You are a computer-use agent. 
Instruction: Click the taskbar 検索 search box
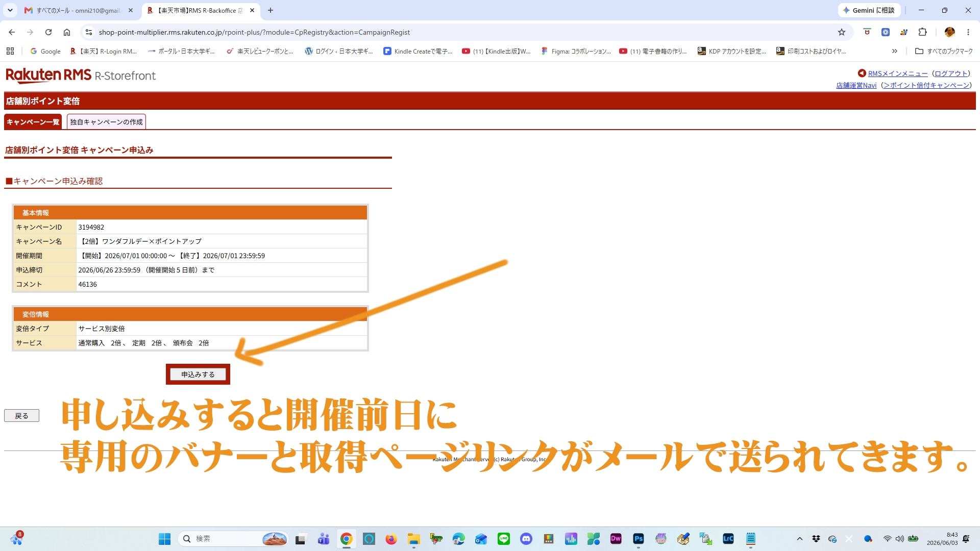[233, 539]
